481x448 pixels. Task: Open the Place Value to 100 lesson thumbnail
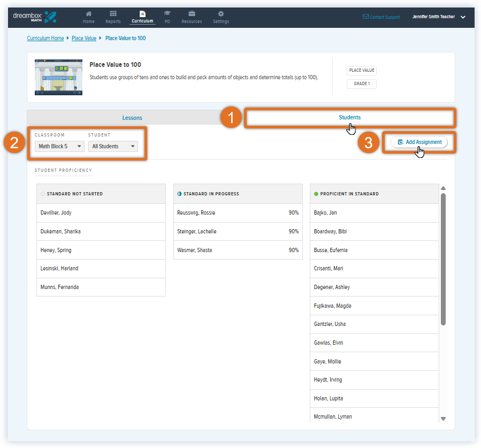click(59, 77)
